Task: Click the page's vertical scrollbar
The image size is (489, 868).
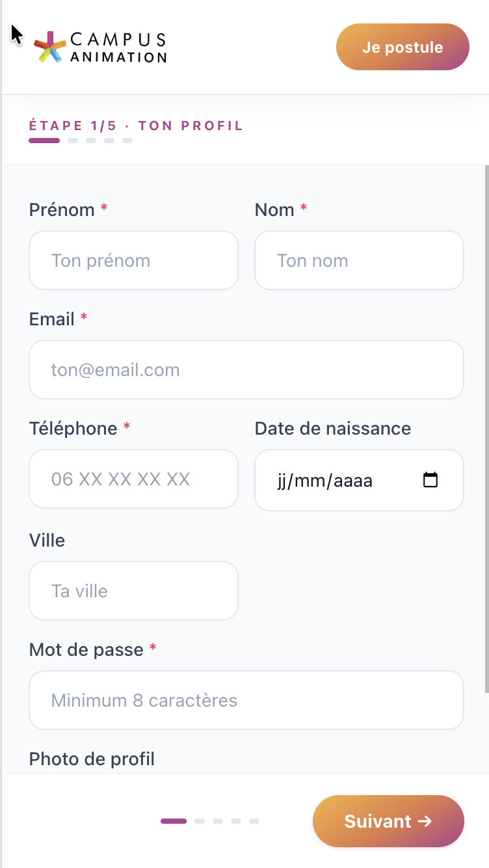Action: (486, 429)
